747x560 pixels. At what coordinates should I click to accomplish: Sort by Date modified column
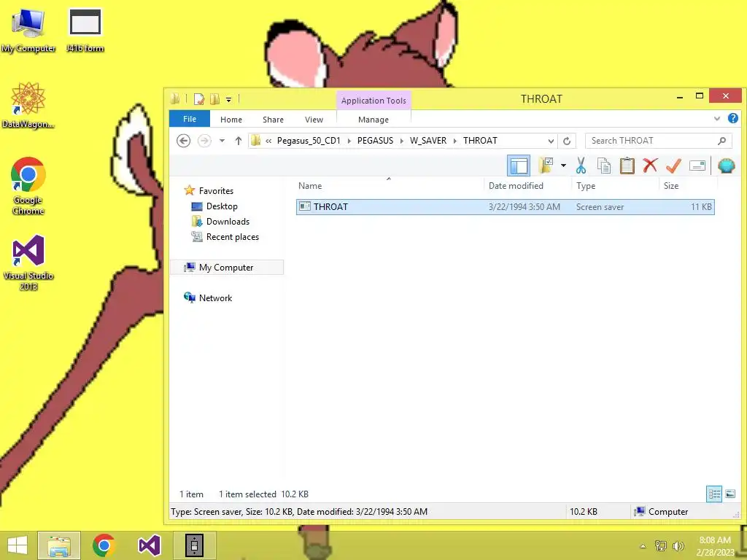[516, 186]
